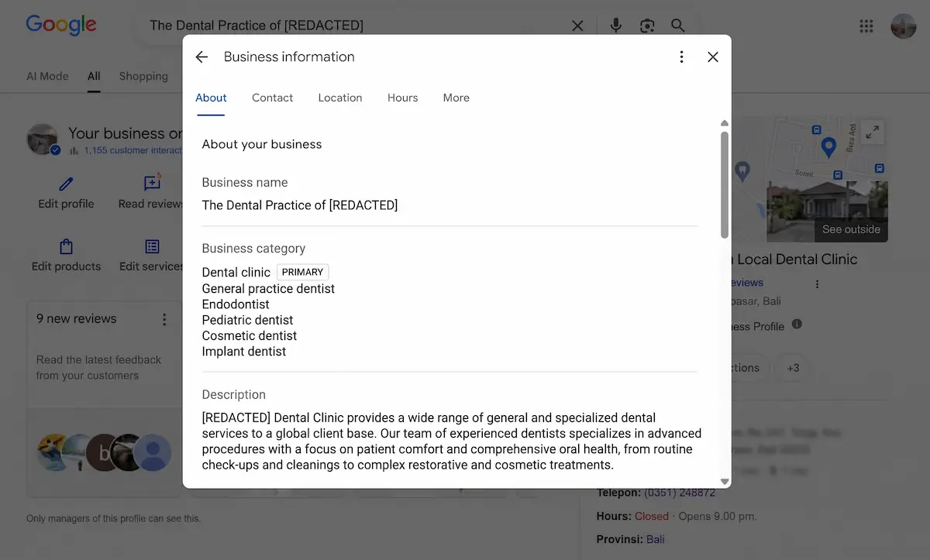Click the scroll down arrow of the dialog
The height and width of the screenshot is (560, 930).
tap(725, 482)
